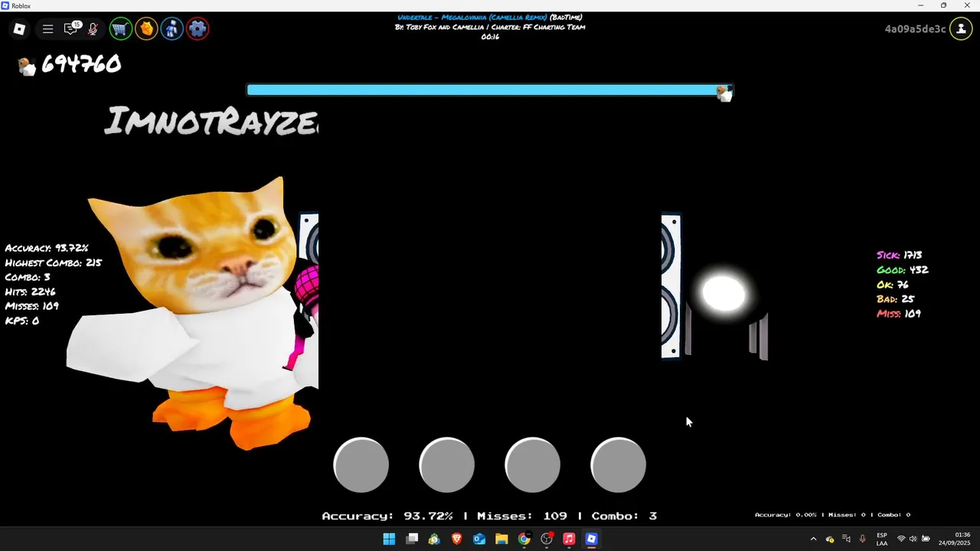980x551 pixels.
Task: Open the blue character avatar button
Action: [x=172, y=29]
